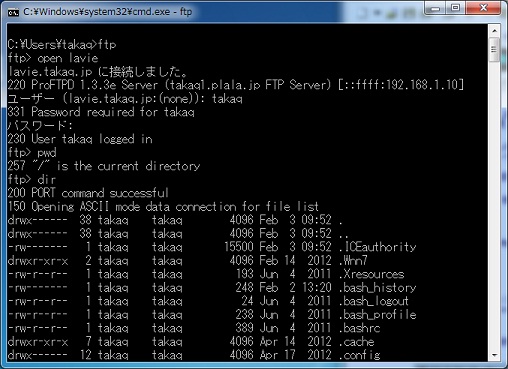
Task: Click the '257 "/" is the current directory' line
Action: click(x=104, y=166)
